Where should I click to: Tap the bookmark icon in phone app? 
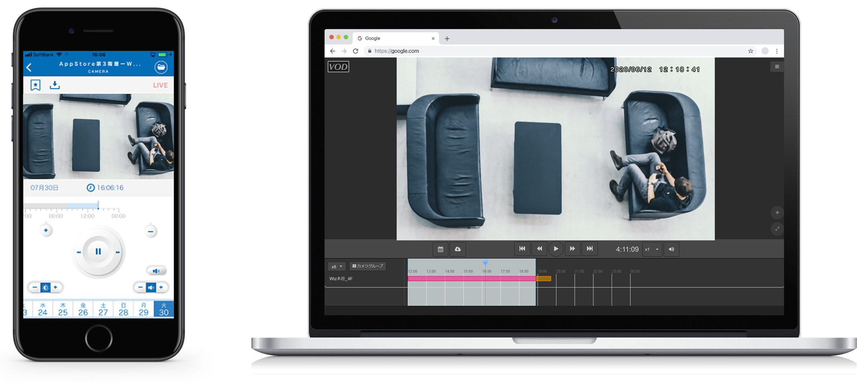point(36,85)
